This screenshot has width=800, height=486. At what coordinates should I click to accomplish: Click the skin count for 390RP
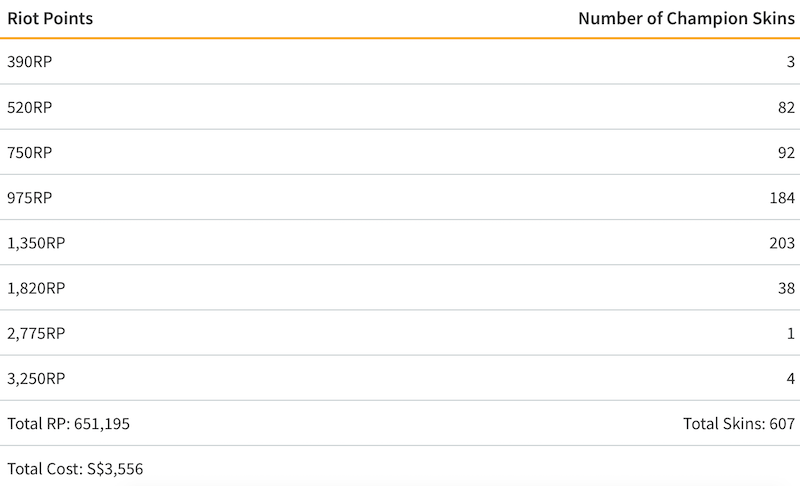point(790,62)
